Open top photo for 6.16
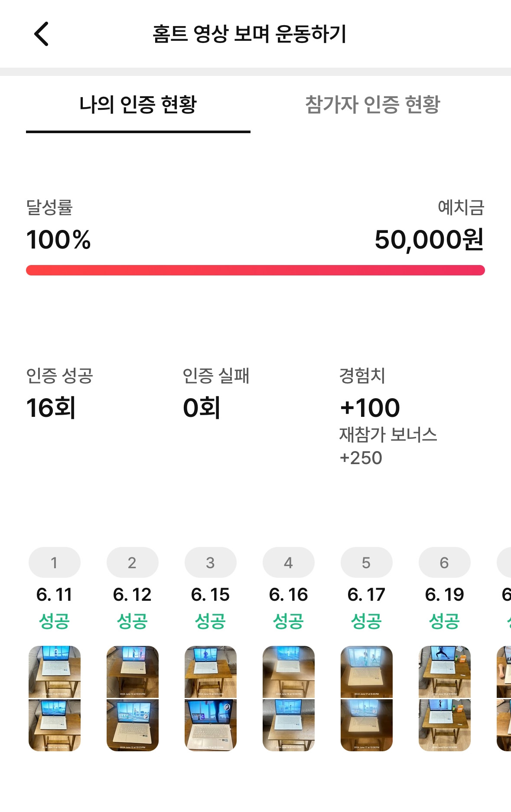The width and height of the screenshot is (511, 812). (289, 671)
